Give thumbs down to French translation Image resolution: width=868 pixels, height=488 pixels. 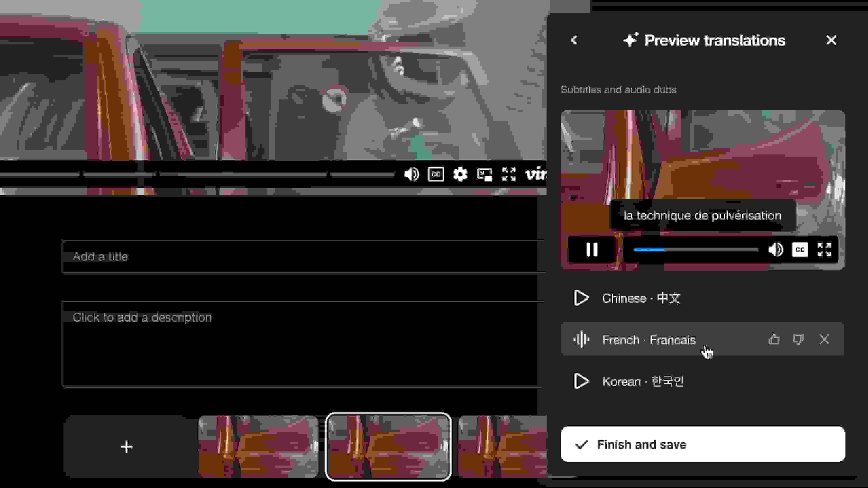[x=798, y=339]
